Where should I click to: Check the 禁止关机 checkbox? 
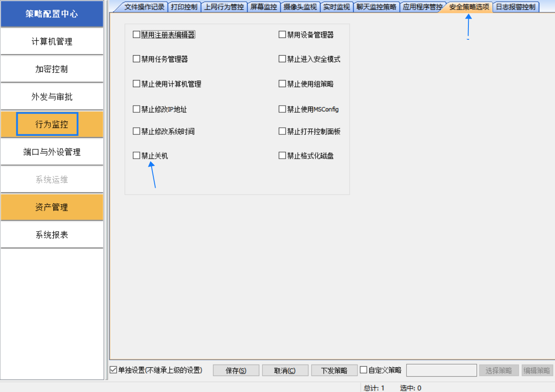point(136,156)
